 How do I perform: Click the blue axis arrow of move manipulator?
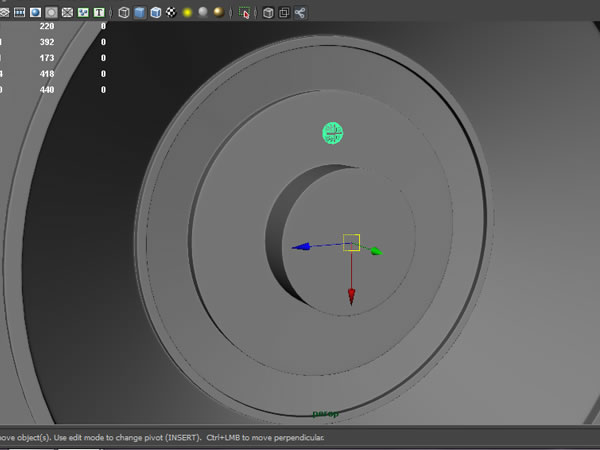[x=302, y=247]
